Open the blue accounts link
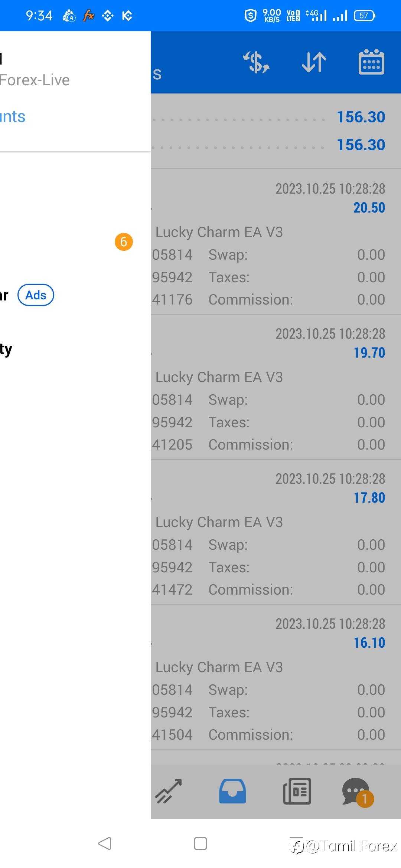Image resolution: width=401 pixels, height=868 pixels. click(x=13, y=117)
